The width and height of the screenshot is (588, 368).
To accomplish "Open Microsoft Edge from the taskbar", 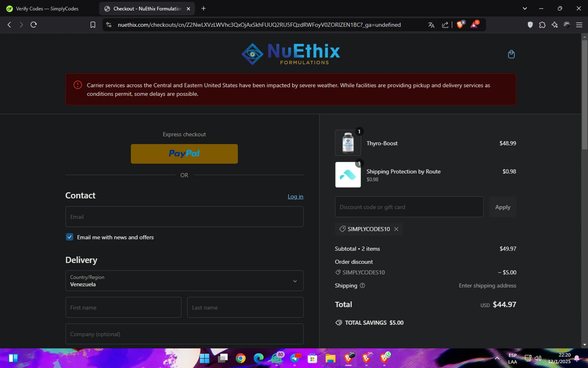I will [259, 358].
